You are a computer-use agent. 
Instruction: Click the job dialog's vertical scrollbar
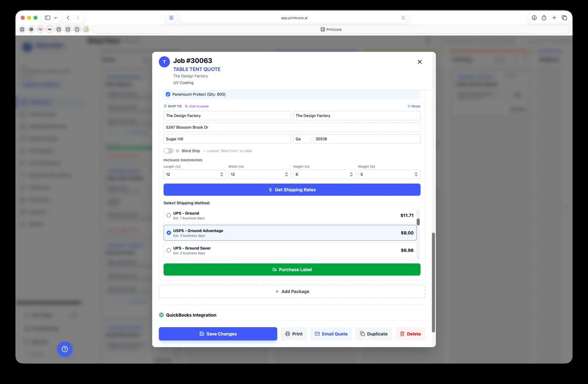433,282
